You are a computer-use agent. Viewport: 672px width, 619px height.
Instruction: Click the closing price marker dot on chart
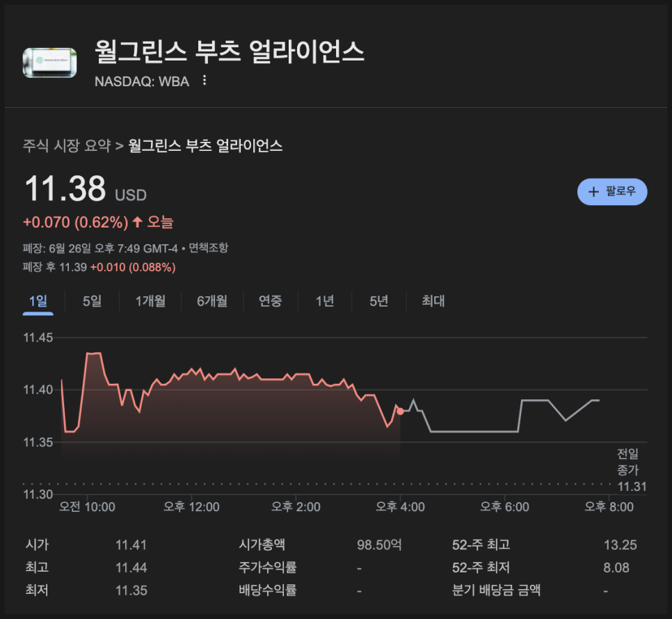point(400,411)
